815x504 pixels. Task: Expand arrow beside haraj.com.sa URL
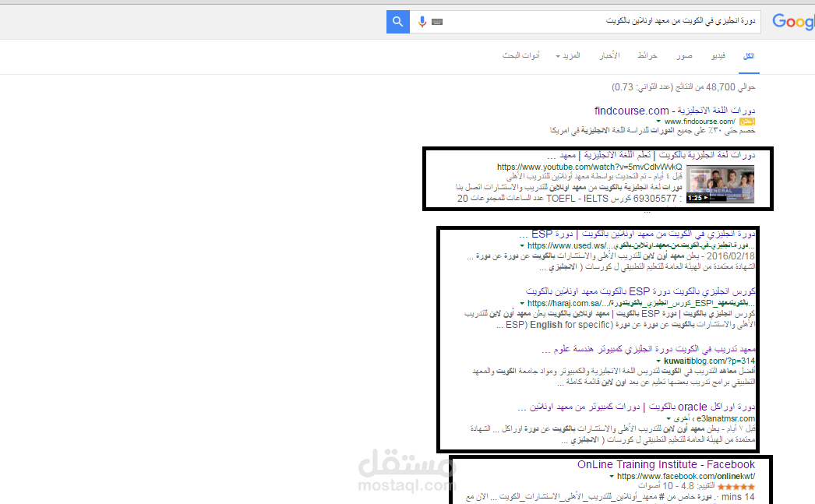pos(522,304)
